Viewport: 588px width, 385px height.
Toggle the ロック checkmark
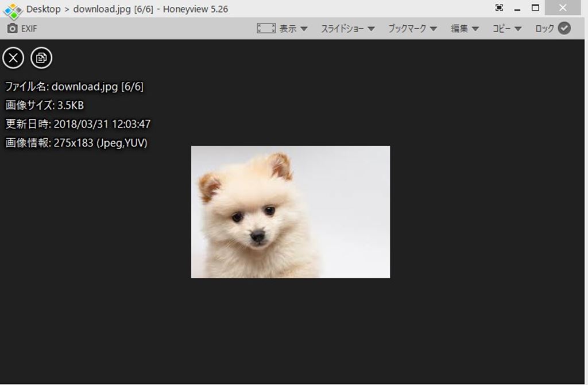(x=564, y=29)
